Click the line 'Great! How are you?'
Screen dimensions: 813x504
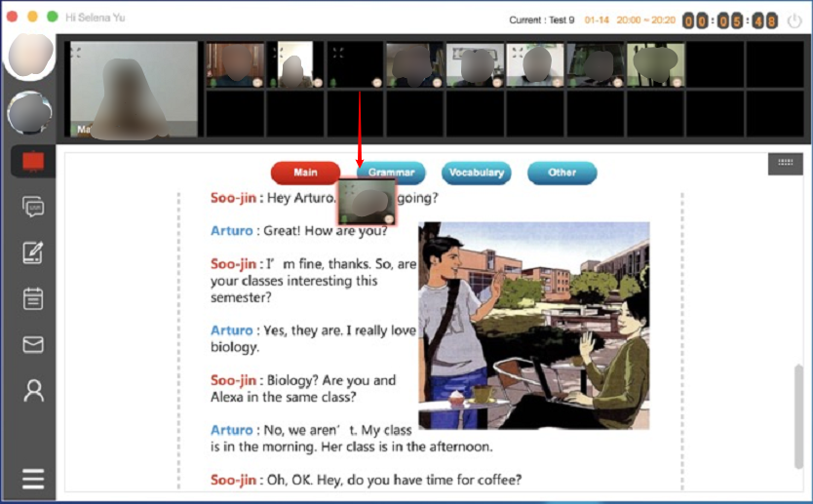pos(325,231)
